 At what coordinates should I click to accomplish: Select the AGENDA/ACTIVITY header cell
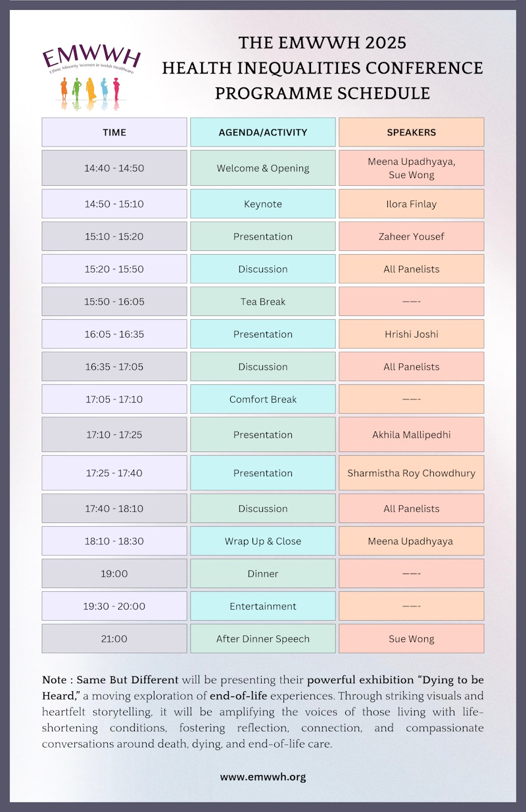click(263, 132)
